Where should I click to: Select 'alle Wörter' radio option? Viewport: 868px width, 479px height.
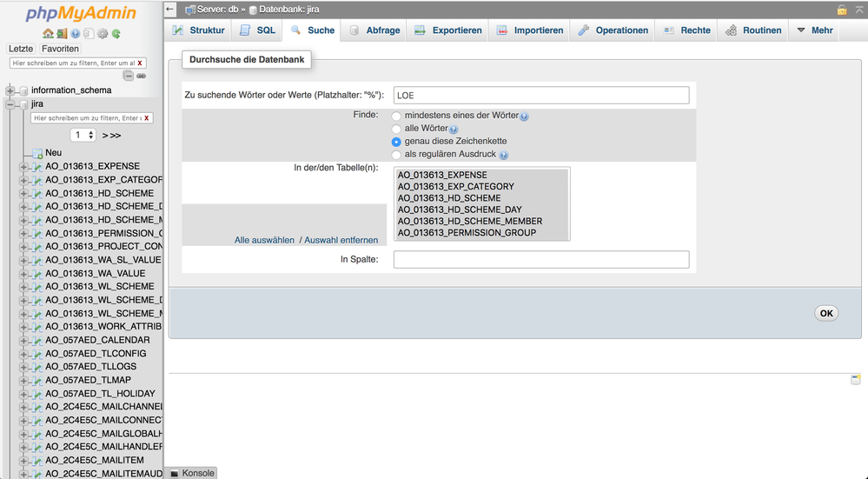pos(396,129)
